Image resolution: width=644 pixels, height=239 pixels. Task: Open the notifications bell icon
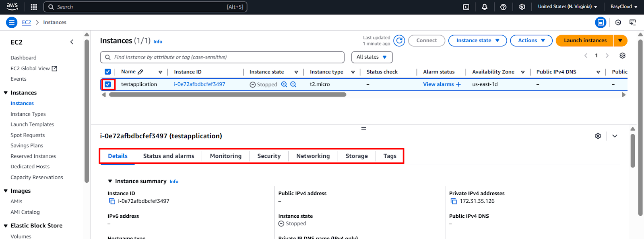[x=485, y=7]
